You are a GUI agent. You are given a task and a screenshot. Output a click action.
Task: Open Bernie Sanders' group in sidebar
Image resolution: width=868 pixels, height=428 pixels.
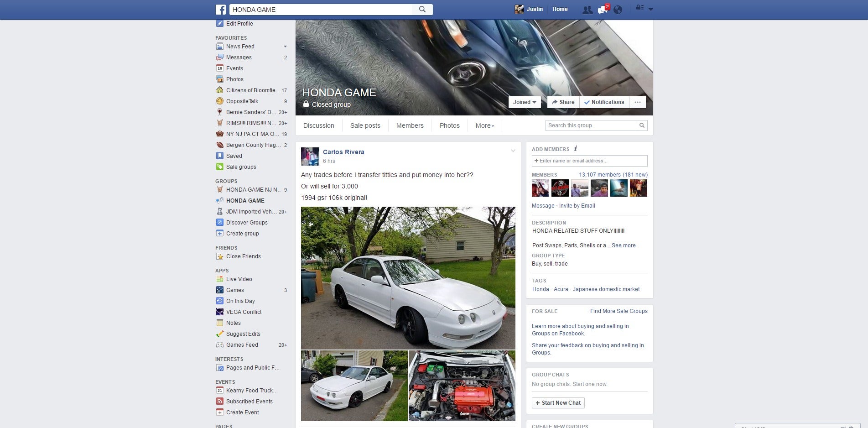252,112
